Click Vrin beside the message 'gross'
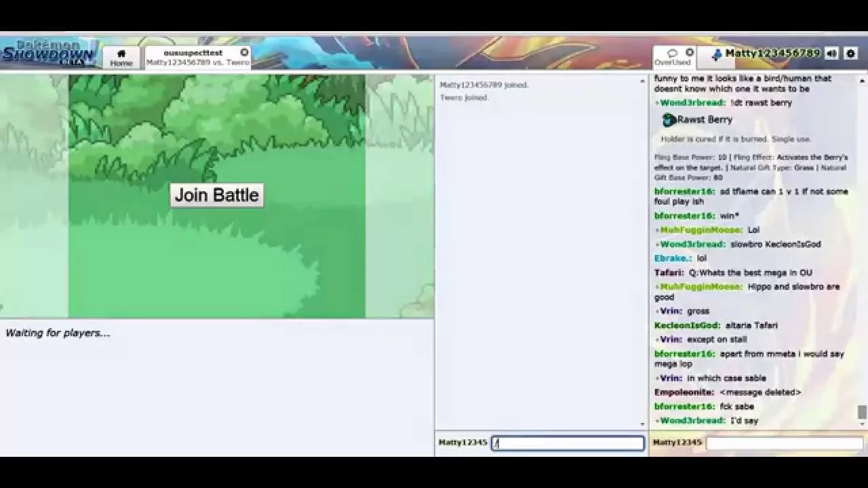The image size is (868, 488). point(671,311)
